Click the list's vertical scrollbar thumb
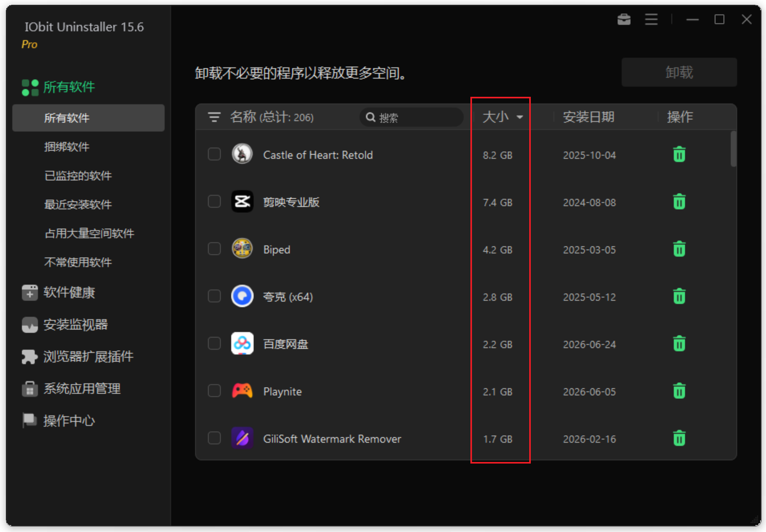Screen dimensions: 766x532 [x=733, y=149]
